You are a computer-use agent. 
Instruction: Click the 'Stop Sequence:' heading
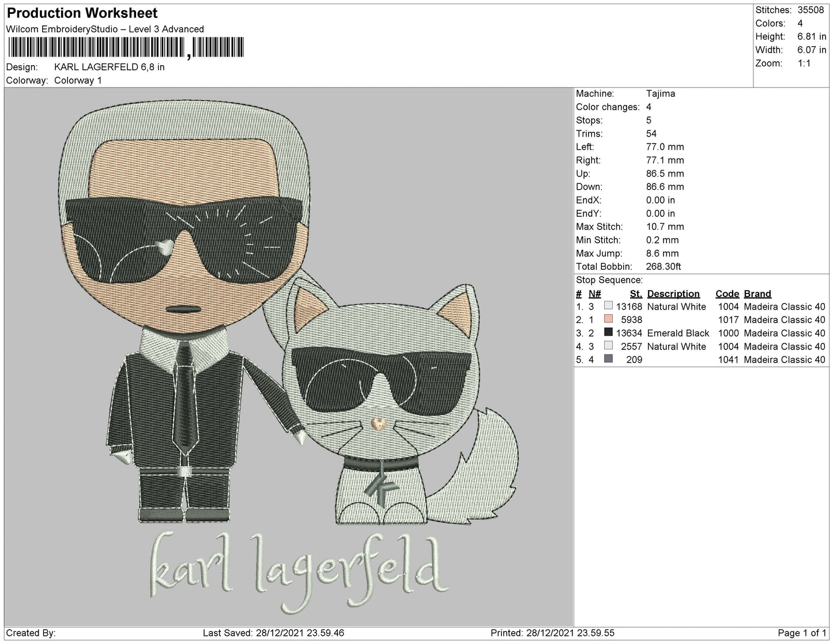tap(609, 280)
